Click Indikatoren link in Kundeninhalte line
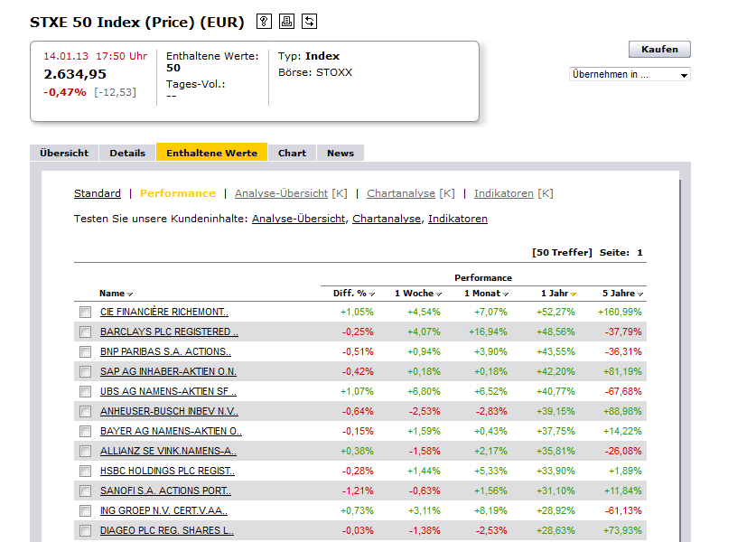The height and width of the screenshot is (542, 756). pyautogui.click(x=458, y=219)
